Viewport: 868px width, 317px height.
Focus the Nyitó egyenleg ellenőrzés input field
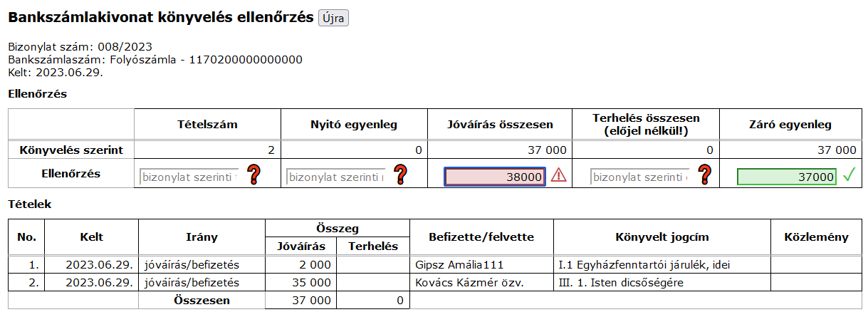tap(335, 177)
